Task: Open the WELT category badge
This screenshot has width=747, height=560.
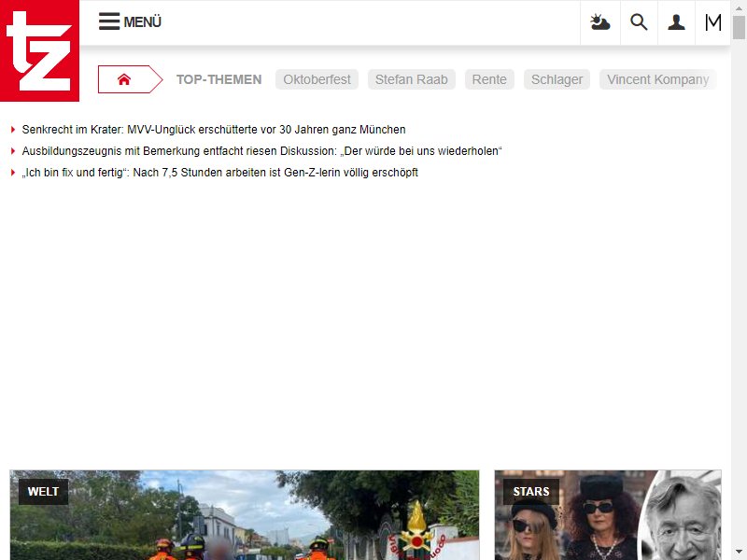Action: [43, 492]
